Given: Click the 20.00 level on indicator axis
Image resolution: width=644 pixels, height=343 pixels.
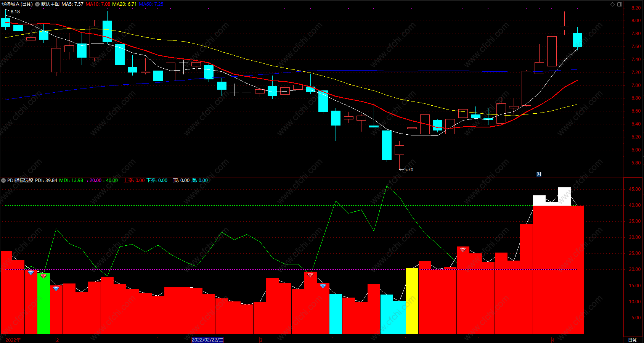Looking at the screenshot, I should [x=635, y=269].
